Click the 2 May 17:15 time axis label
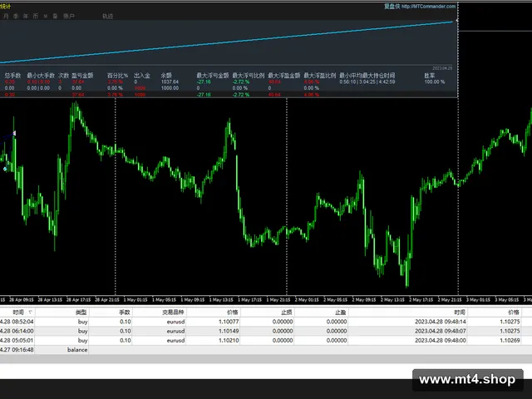The width and height of the screenshot is (532, 399). (421, 300)
